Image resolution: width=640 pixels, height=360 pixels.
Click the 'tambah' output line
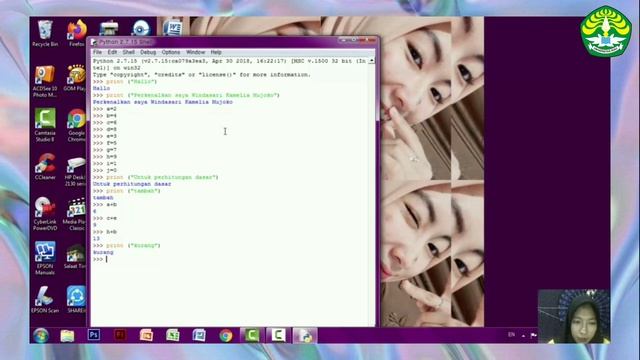[x=103, y=198]
